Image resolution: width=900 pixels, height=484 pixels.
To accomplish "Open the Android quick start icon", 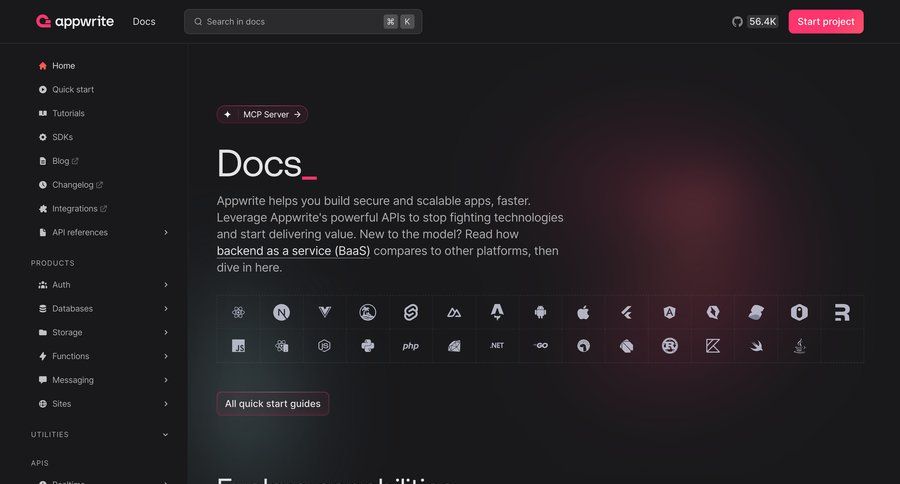I will (x=540, y=312).
